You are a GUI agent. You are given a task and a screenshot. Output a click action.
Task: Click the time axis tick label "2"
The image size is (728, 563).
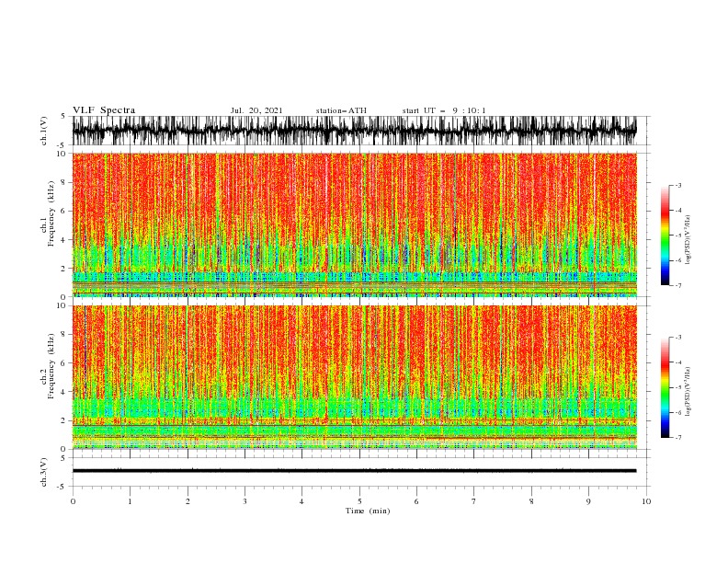(188, 501)
